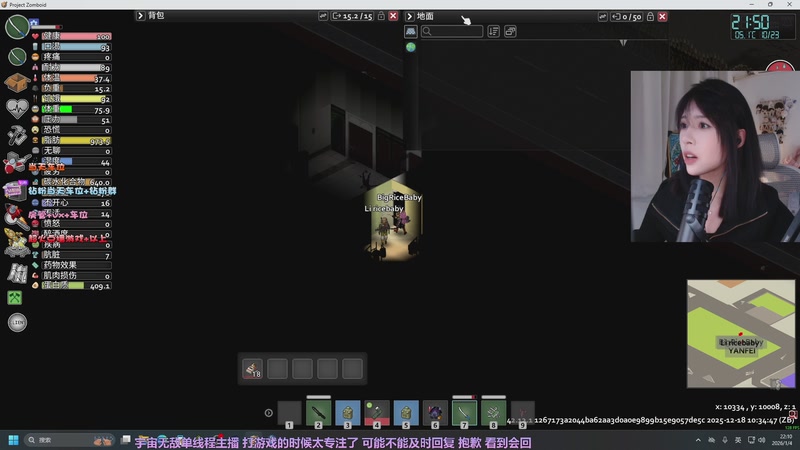Click the 健康 health bar at 100
Screen dimensions: 800x450
(x=76, y=36)
